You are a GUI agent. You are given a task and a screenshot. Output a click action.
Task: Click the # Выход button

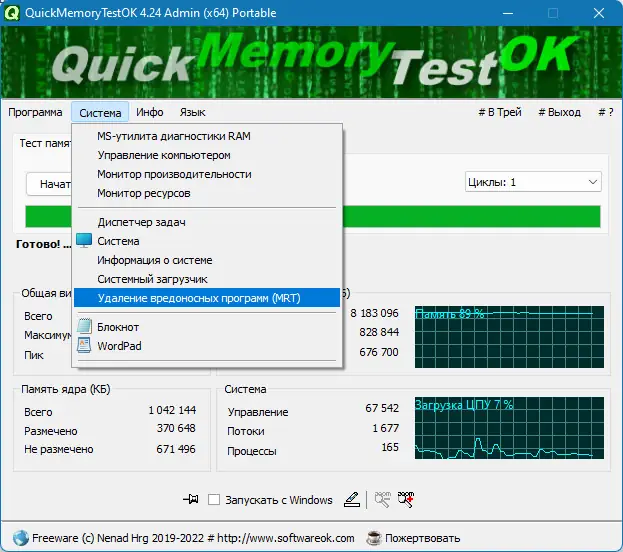click(x=559, y=112)
